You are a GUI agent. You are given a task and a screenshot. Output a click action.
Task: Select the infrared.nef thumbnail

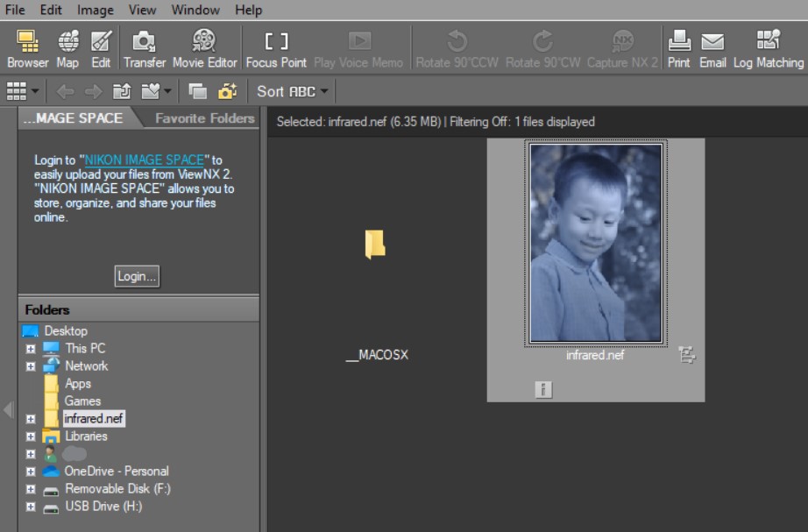click(x=596, y=245)
